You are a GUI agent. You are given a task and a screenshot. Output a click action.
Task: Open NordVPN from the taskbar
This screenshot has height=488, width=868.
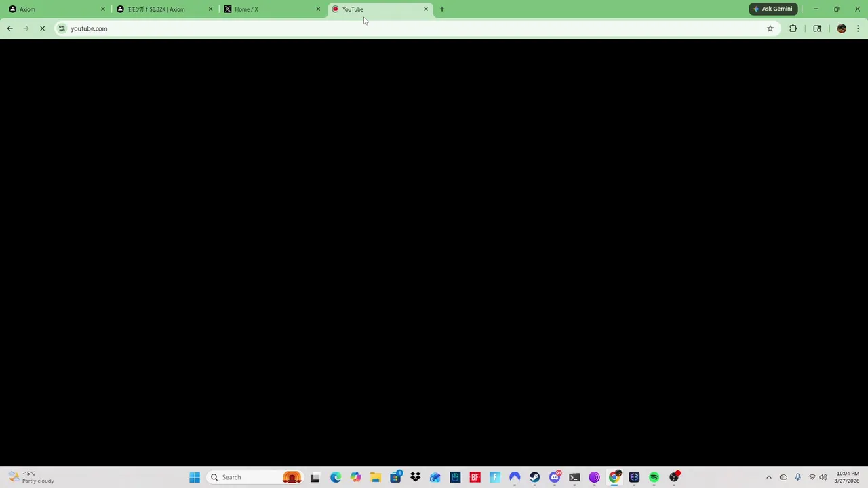click(515, 477)
